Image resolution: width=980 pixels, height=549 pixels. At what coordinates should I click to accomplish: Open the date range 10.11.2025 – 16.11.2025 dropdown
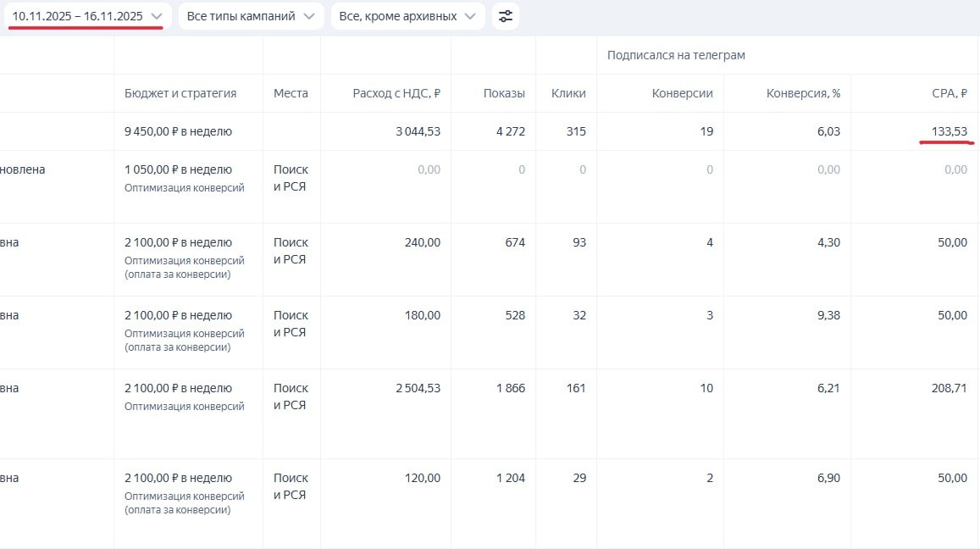87,16
